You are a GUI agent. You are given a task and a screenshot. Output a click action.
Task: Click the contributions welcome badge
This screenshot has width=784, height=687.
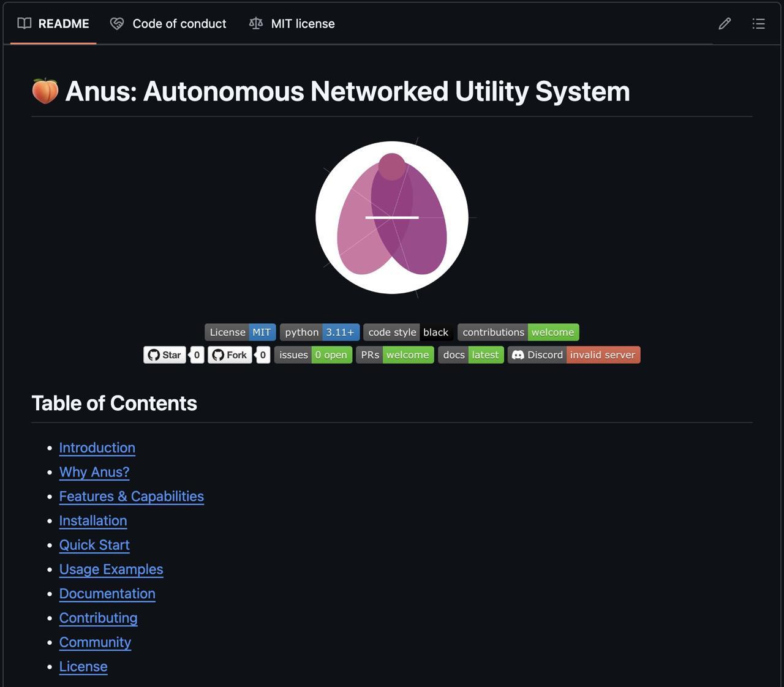[518, 332]
